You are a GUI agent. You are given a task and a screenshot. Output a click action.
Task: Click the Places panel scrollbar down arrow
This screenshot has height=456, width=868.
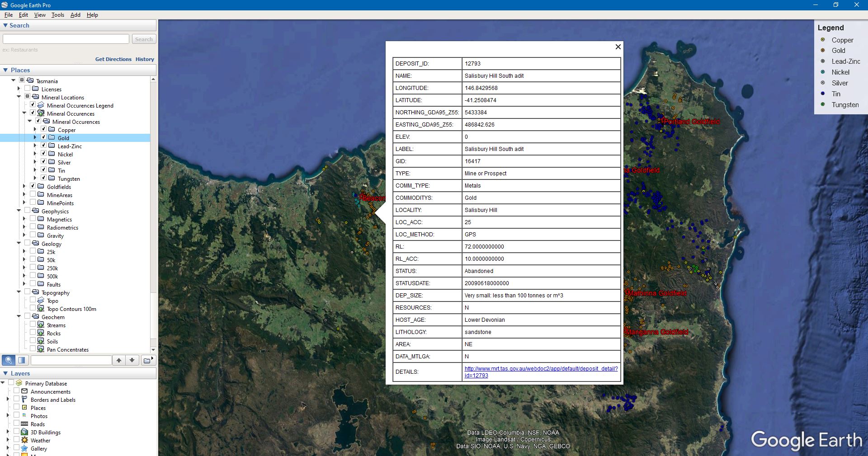[153, 350]
